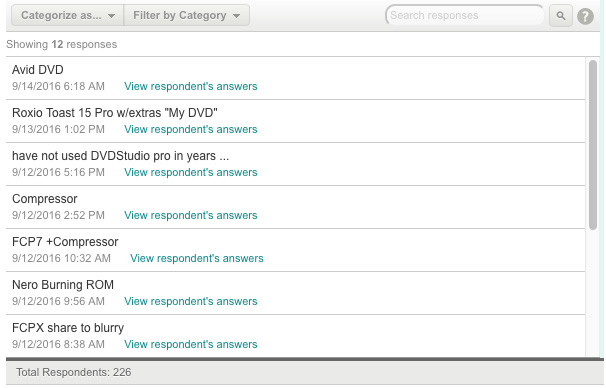The width and height of the screenshot is (606, 388).
Task: View respondent's answers for Compressor response
Action: pyautogui.click(x=191, y=215)
